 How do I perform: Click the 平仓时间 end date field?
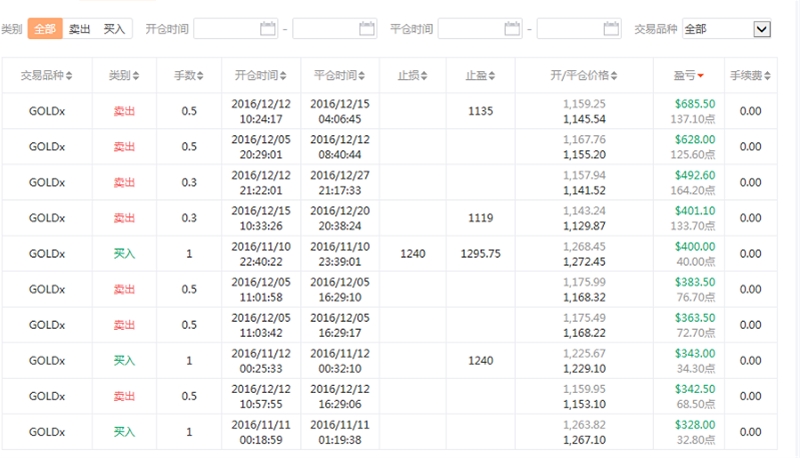click(x=579, y=29)
